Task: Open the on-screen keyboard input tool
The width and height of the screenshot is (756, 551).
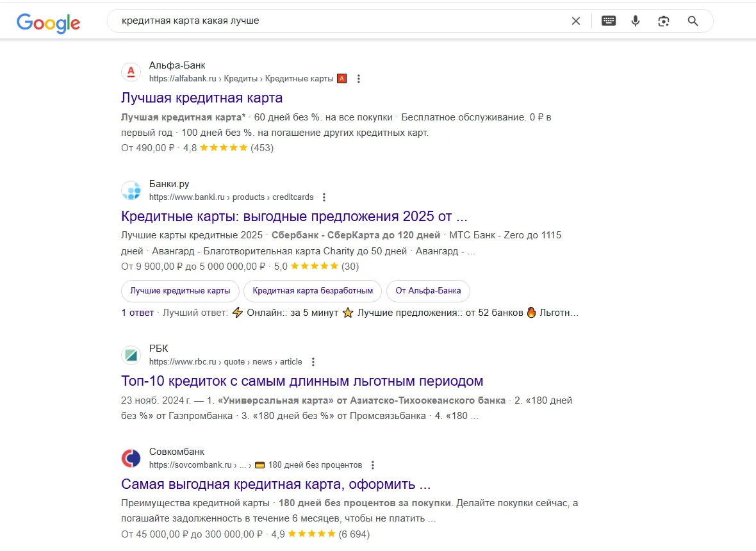Action: coord(609,21)
